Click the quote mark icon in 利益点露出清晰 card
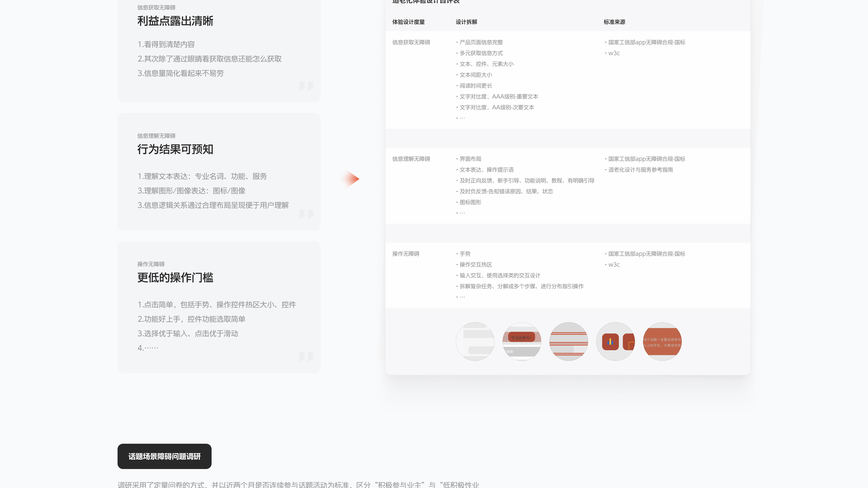This screenshot has width=868, height=488. pyautogui.click(x=306, y=86)
